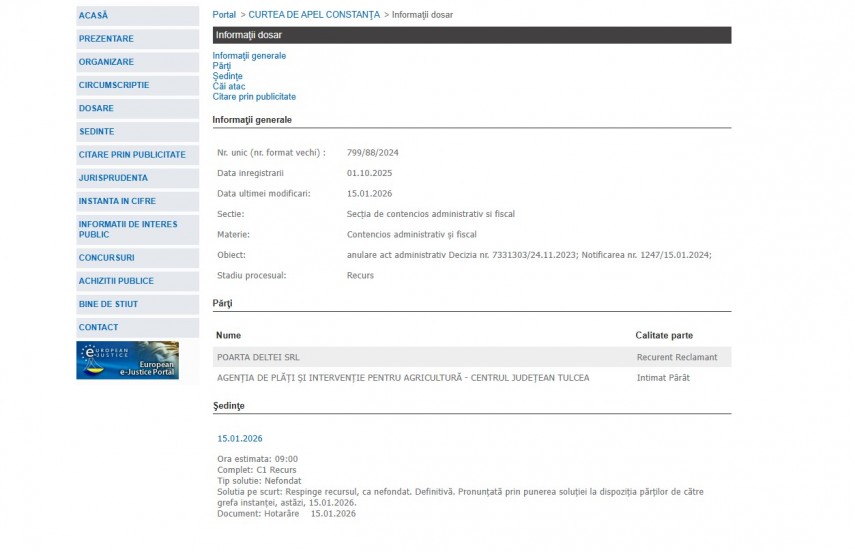Viewport: 855px width, 552px height.
Task: Jump to Căi atac anchor link
Action: (229, 87)
